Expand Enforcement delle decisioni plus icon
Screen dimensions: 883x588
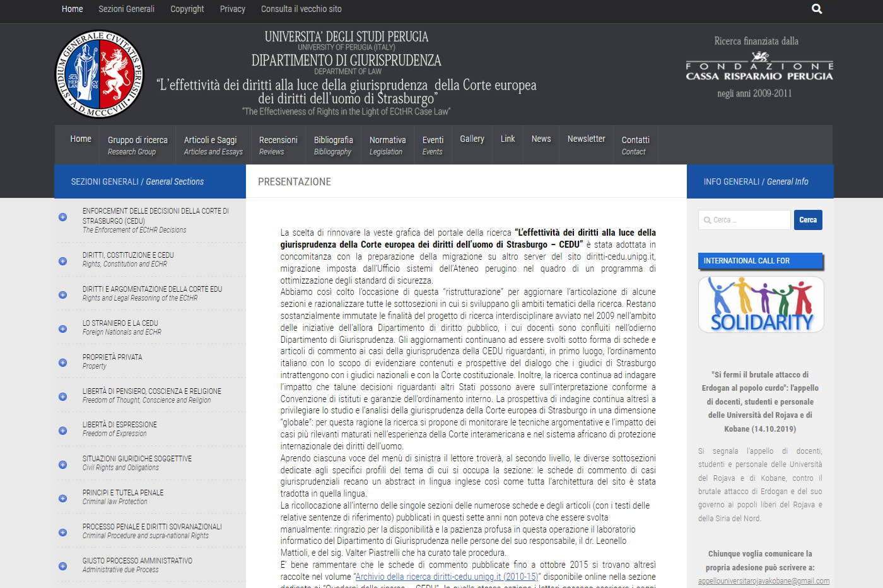click(62, 217)
